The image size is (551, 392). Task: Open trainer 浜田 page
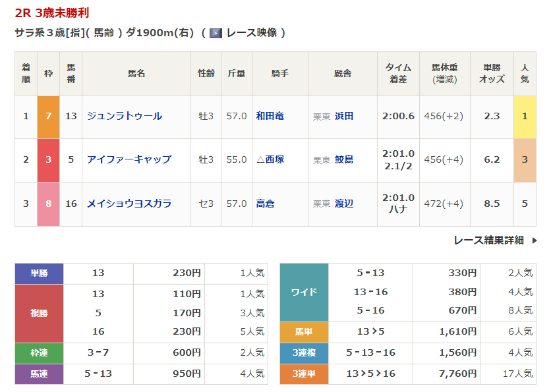pos(343,117)
